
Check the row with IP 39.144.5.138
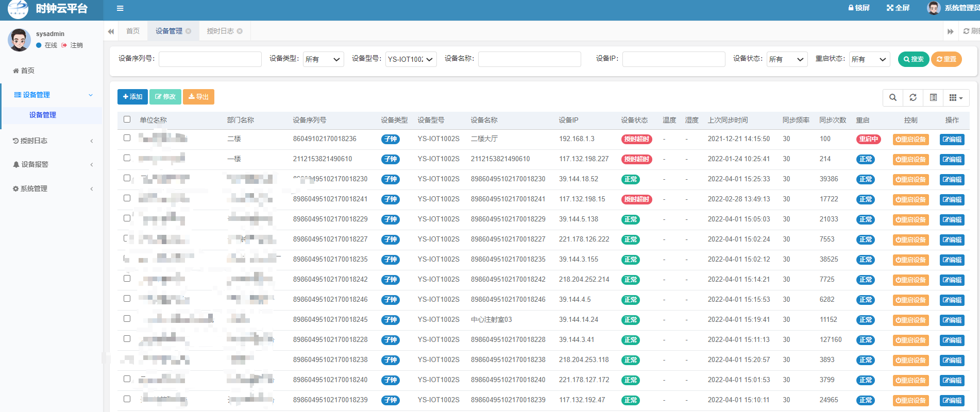127,218
